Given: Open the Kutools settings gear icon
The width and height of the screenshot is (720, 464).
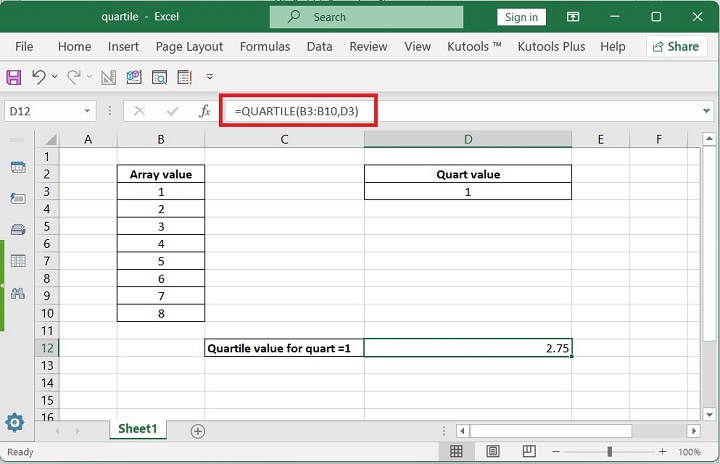Looking at the screenshot, I should point(15,423).
